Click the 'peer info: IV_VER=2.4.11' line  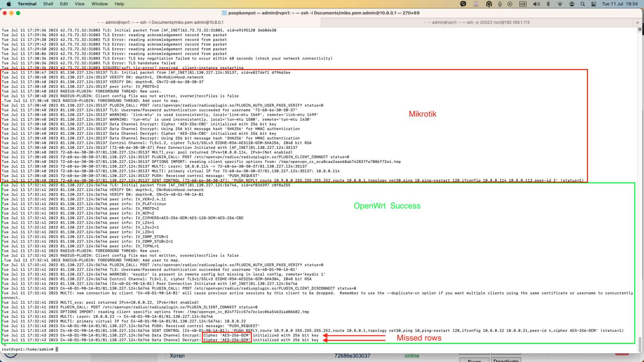pos(84,199)
